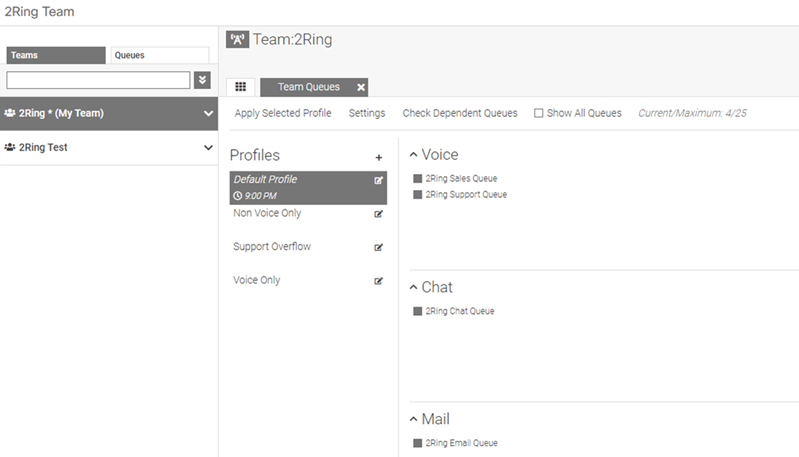Click Apply Selected Profile
Viewport: 799px width, 457px height.
pyautogui.click(x=283, y=113)
